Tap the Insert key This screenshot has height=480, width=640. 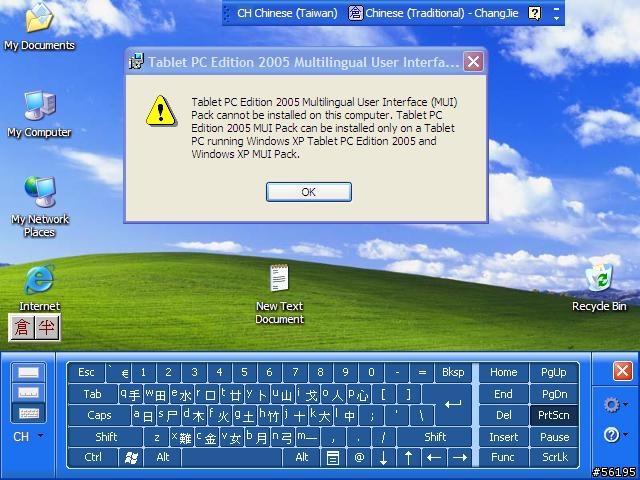[x=503, y=437]
